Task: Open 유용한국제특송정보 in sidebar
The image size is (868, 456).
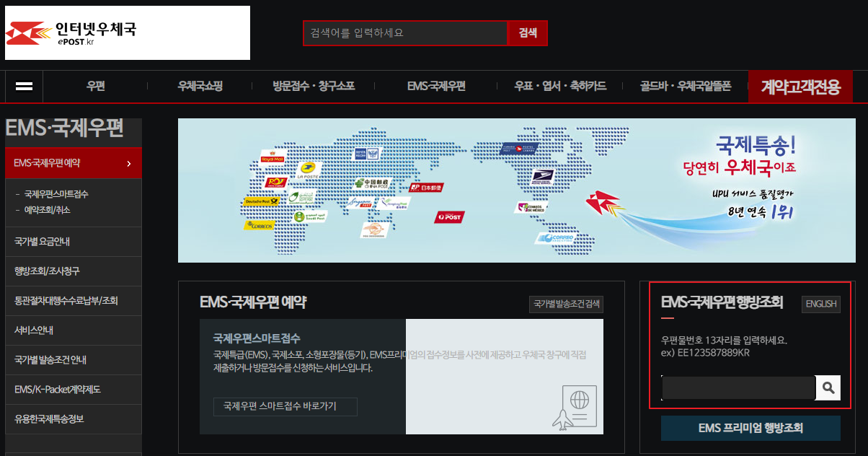Action: (x=74, y=419)
